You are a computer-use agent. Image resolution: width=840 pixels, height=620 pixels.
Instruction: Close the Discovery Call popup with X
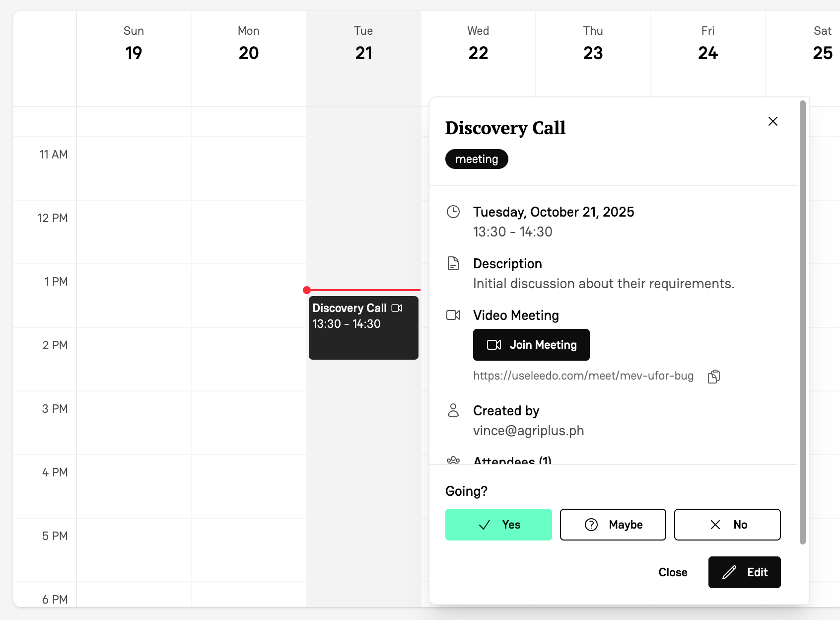(772, 121)
